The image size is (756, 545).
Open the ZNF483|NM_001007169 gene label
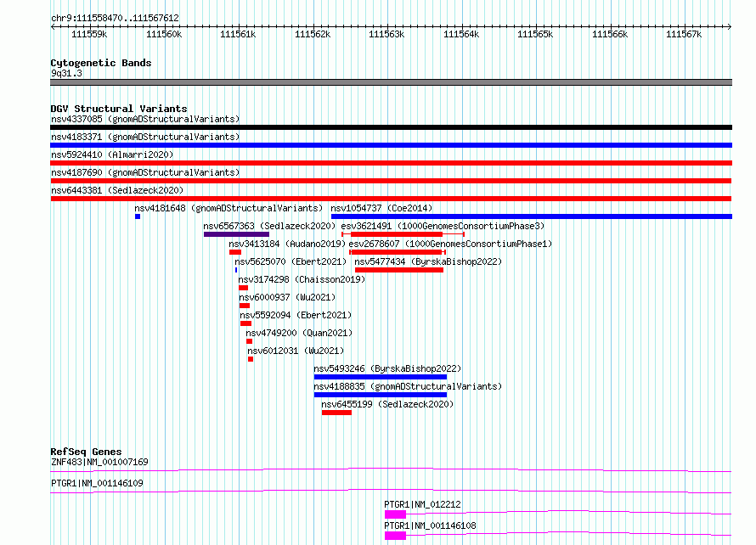click(x=99, y=462)
